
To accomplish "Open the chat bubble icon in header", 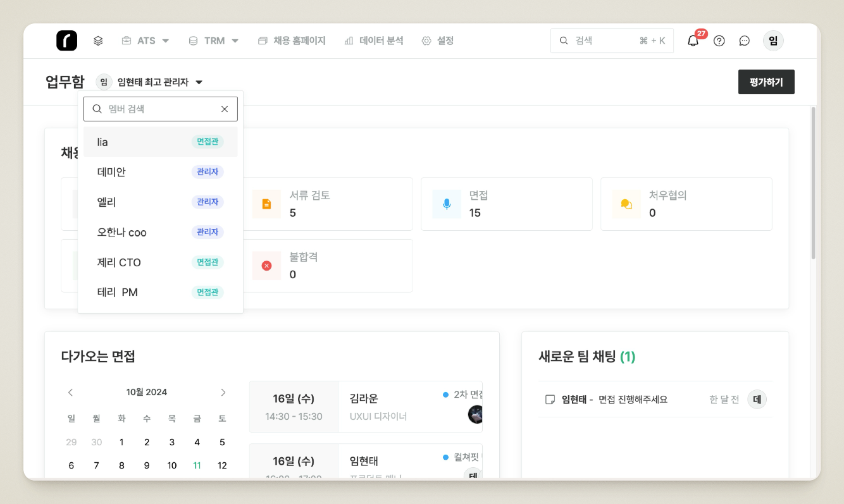I will coord(745,41).
